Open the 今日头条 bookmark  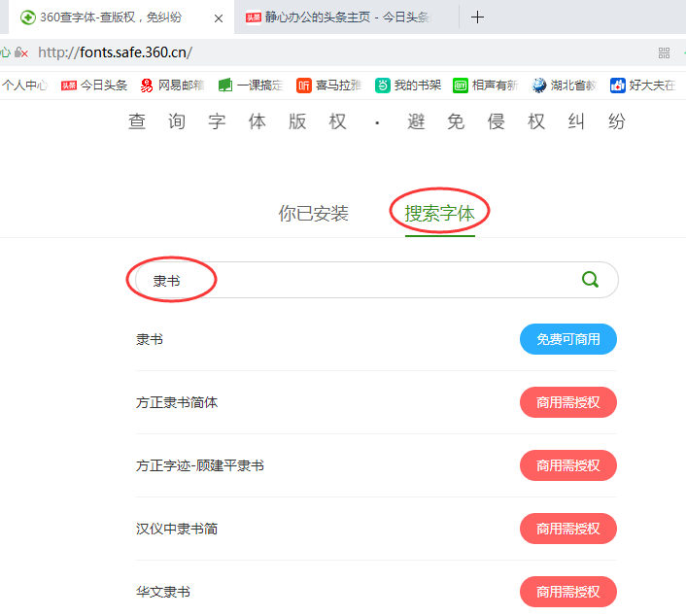94,86
